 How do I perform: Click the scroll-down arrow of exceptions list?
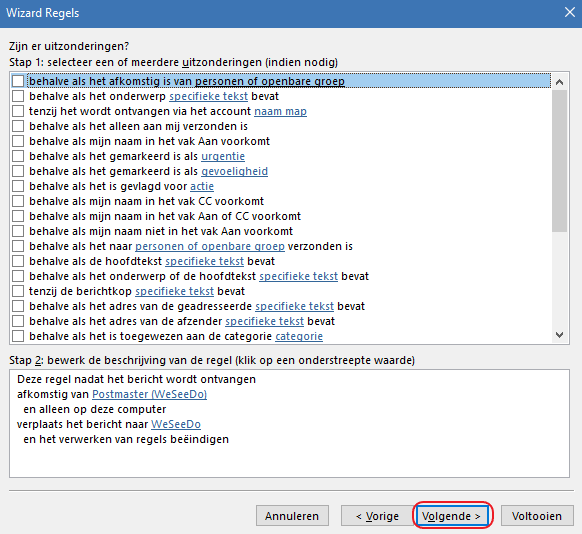click(x=559, y=335)
